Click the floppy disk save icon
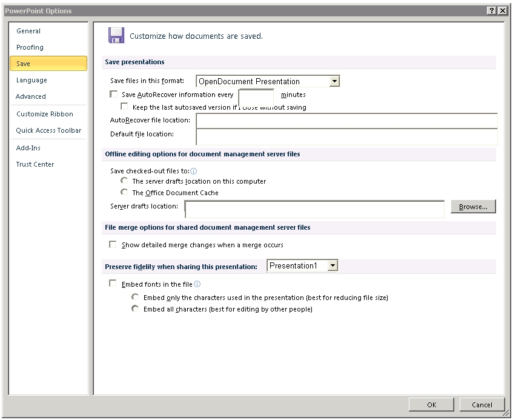Screen dimensions: 513x420 [116, 35]
